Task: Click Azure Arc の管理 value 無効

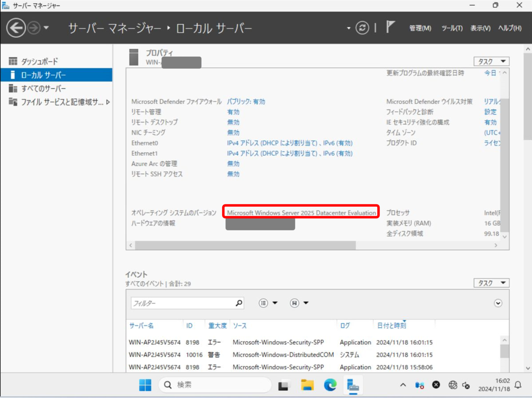Action: pos(233,164)
